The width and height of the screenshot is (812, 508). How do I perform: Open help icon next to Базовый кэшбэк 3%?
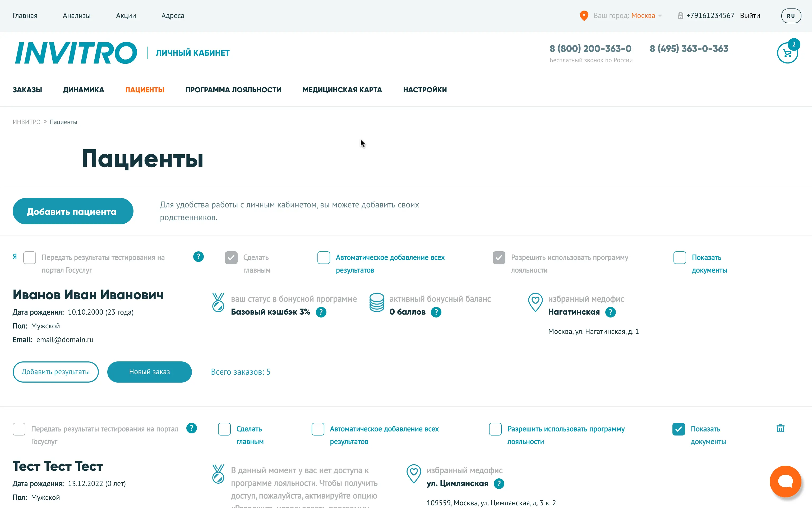321,312
